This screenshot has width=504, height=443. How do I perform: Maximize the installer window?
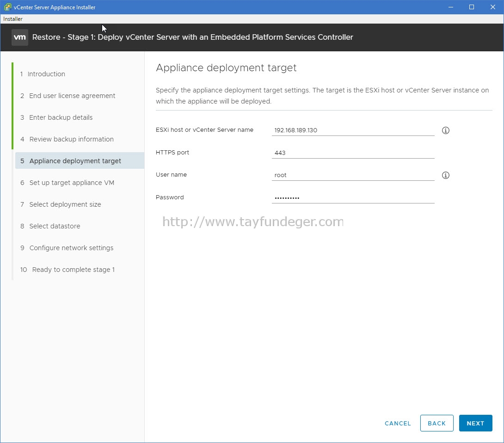472,7
